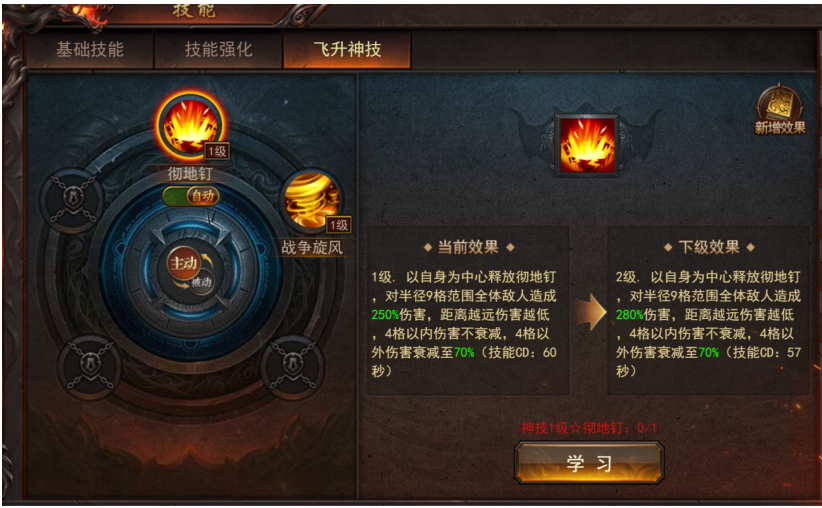822x508 pixels.
Task: Click the locked skill slot at upper left
Action: pos(73,200)
